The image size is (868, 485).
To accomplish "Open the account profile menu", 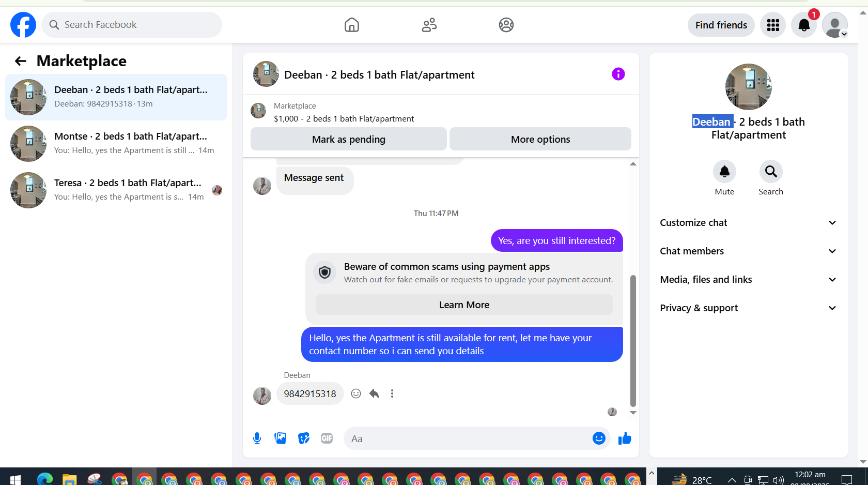I will pyautogui.click(x=835, y=25).
